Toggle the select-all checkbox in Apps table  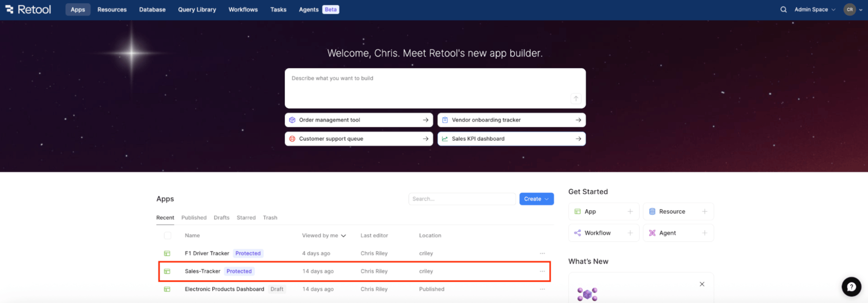(167, 236)
